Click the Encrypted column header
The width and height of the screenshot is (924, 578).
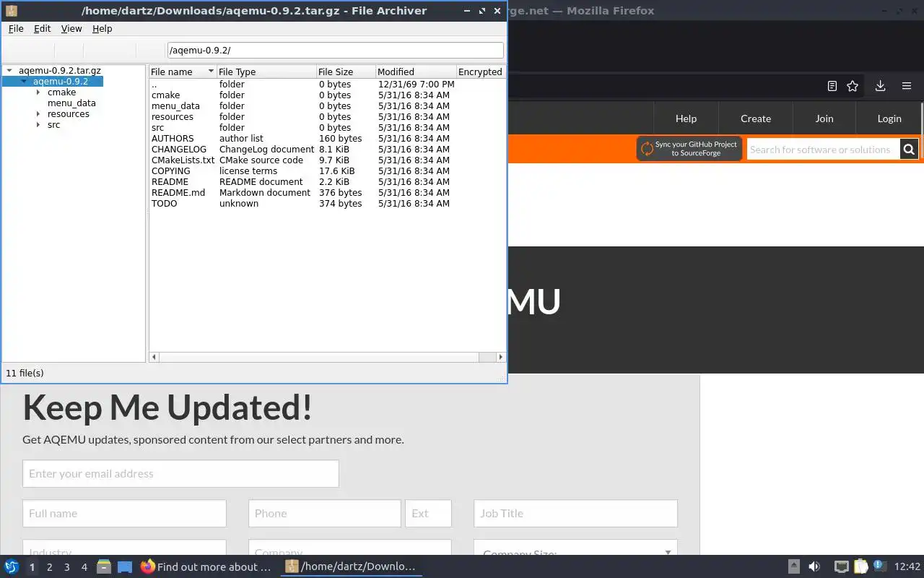pyautogui.click(x=480, y=72)
